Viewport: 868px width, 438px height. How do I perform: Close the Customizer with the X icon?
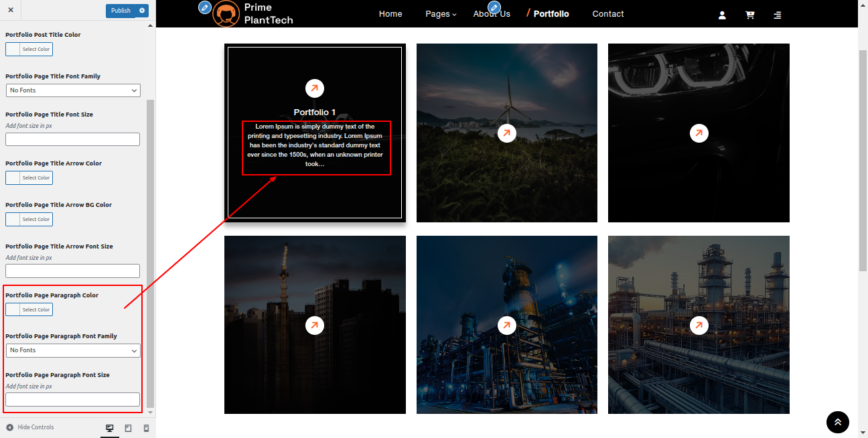pyautogui.click(x=11, y=11)
